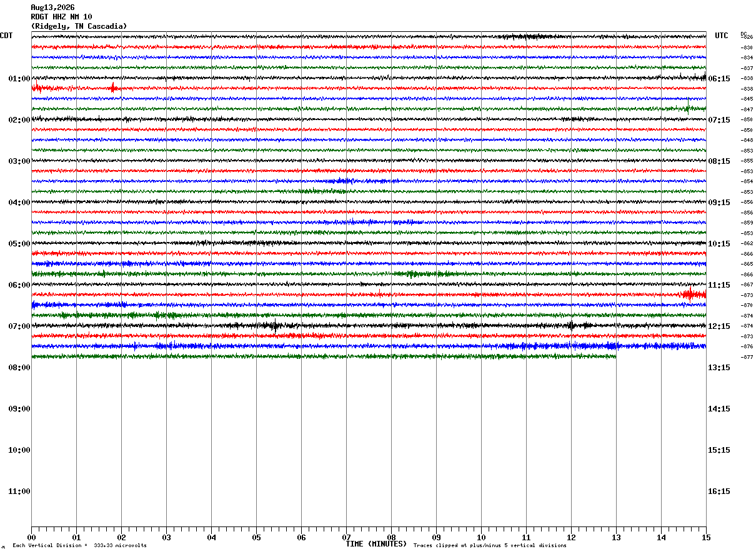Click the '06:15' UTC time label
The image size is (756, 554).
720,79
